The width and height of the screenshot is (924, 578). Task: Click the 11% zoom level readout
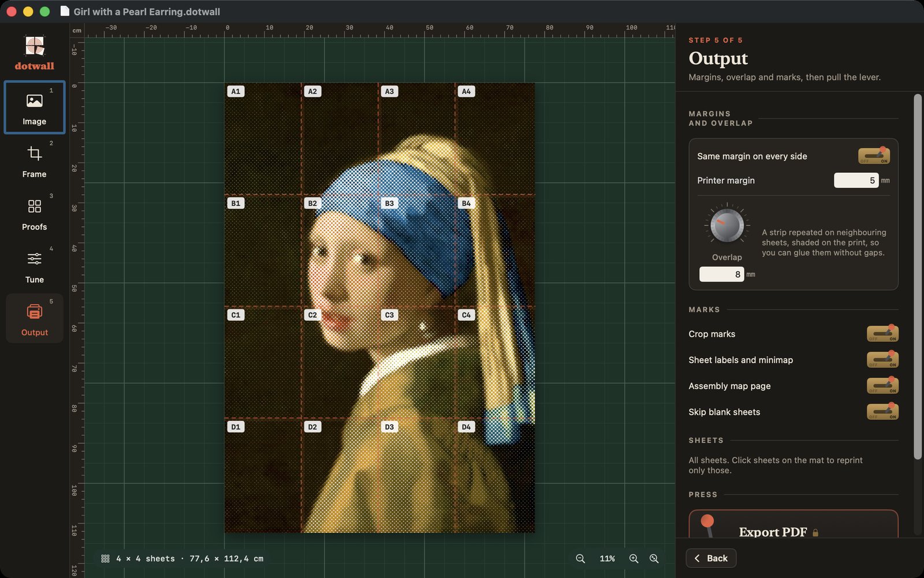pos(607,558)
